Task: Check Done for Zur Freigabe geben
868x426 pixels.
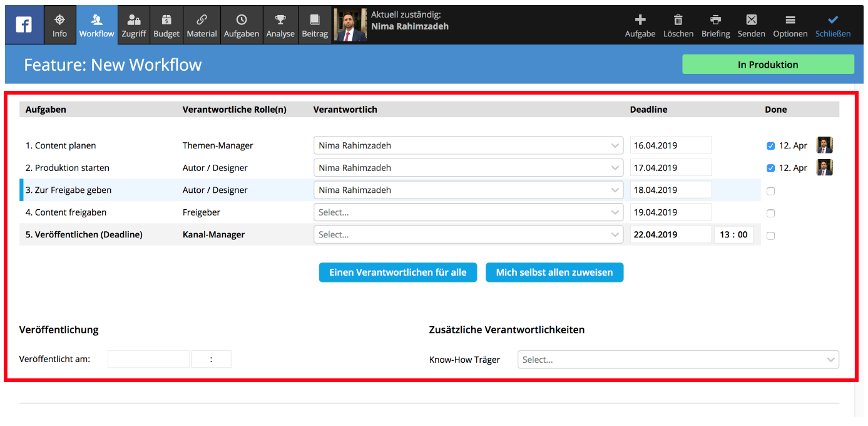Action: coord(770,191)
